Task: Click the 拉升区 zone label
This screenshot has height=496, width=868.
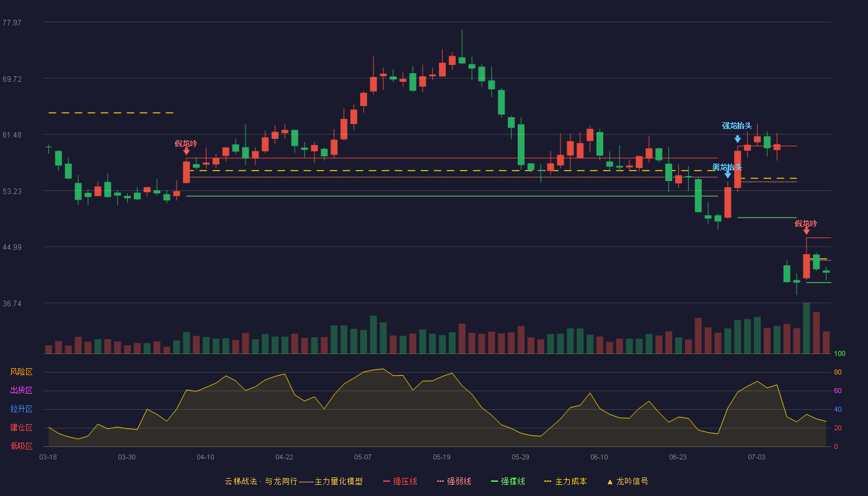Action: click(21, 409)
